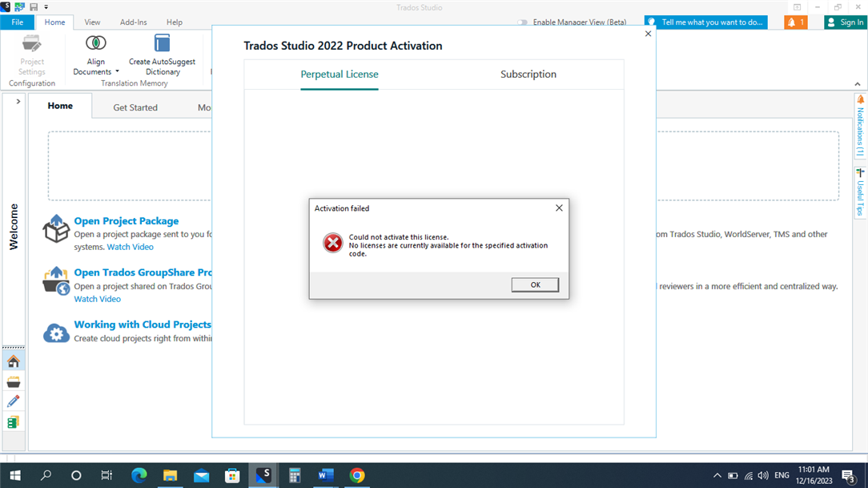Screen dimensions: 868x488
Task: Show hidden system tray icons
Action: 717,475
